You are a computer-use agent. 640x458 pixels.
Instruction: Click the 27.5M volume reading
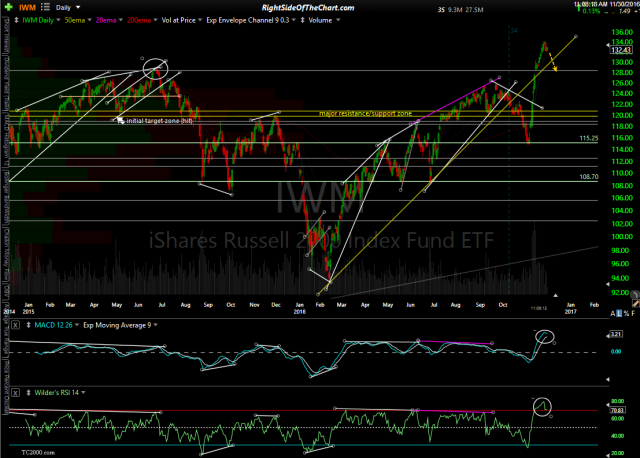pos(474,10)
